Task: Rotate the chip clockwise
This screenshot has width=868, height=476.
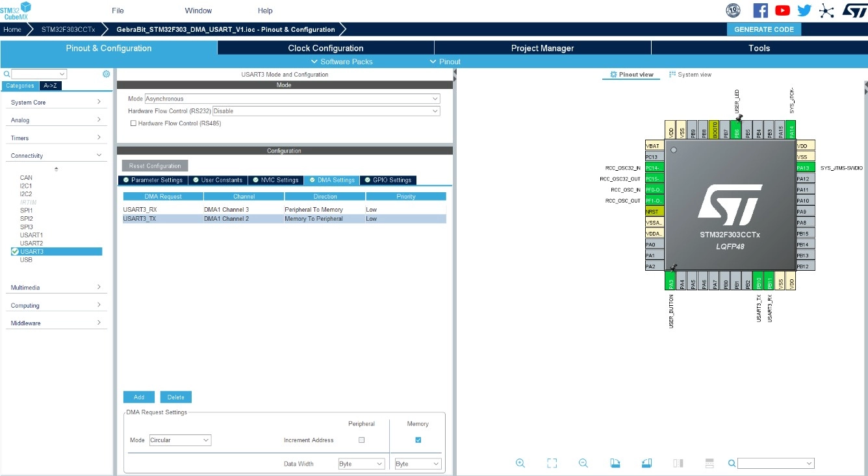Action: [x=615, y=463]
